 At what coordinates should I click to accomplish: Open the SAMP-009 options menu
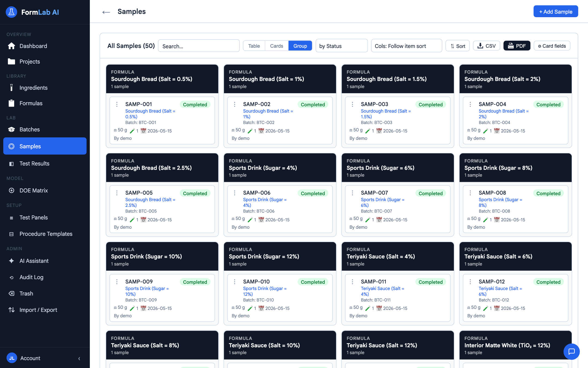click(117, 282)
